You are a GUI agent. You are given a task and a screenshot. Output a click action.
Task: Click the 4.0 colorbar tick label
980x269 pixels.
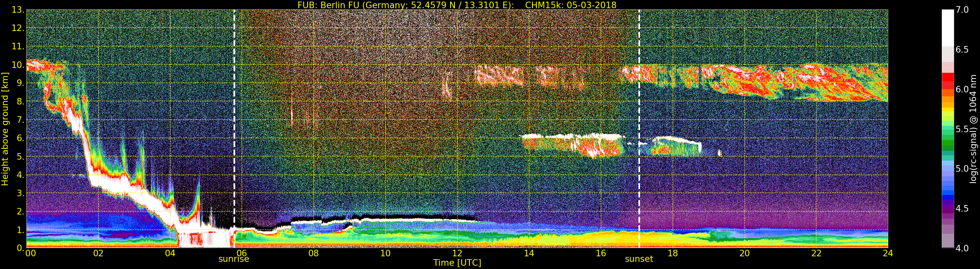tap(962, 248)
